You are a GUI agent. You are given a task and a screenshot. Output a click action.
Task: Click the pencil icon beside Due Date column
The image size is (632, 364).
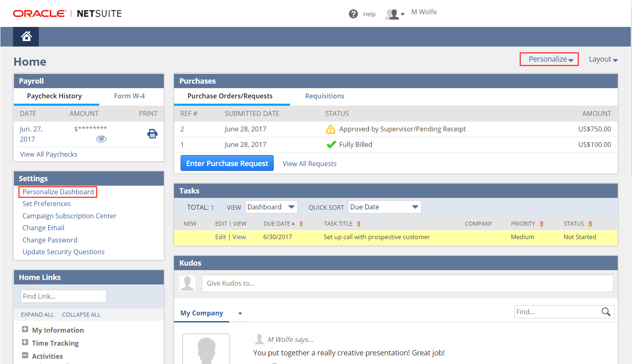click(x=301, y=224)
